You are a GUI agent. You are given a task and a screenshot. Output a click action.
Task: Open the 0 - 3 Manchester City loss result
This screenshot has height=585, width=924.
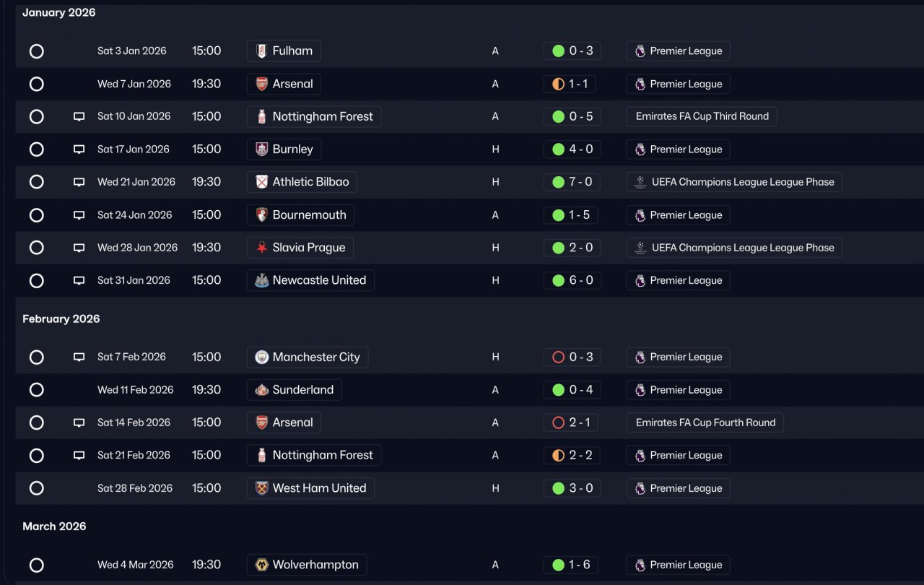click(x=572, y=357)
